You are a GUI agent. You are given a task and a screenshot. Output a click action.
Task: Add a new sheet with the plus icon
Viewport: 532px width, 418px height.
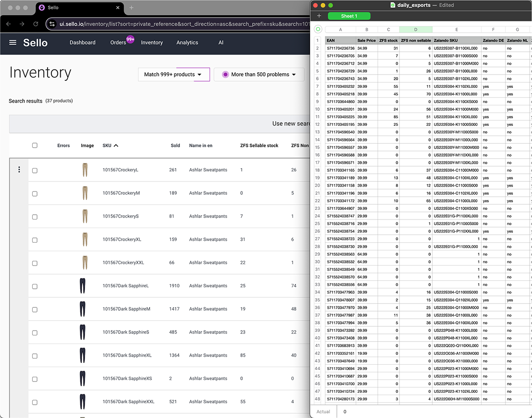click(x=319, y=16)
